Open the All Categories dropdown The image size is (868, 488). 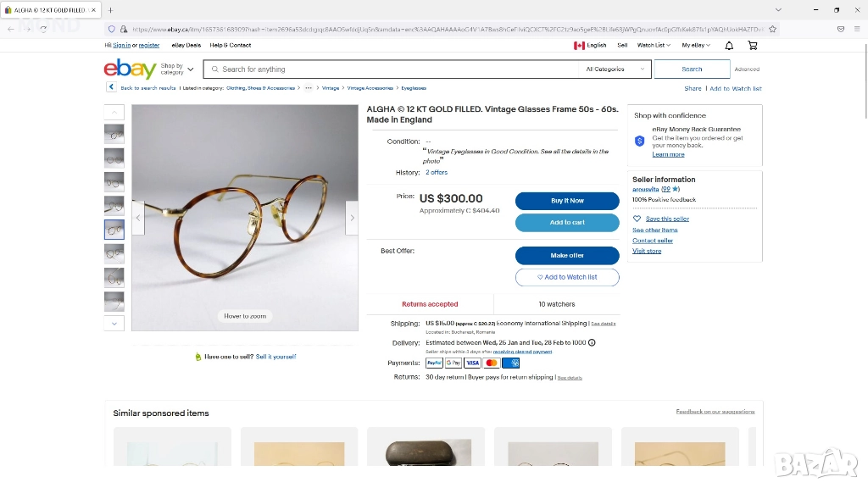click(615, 69)
